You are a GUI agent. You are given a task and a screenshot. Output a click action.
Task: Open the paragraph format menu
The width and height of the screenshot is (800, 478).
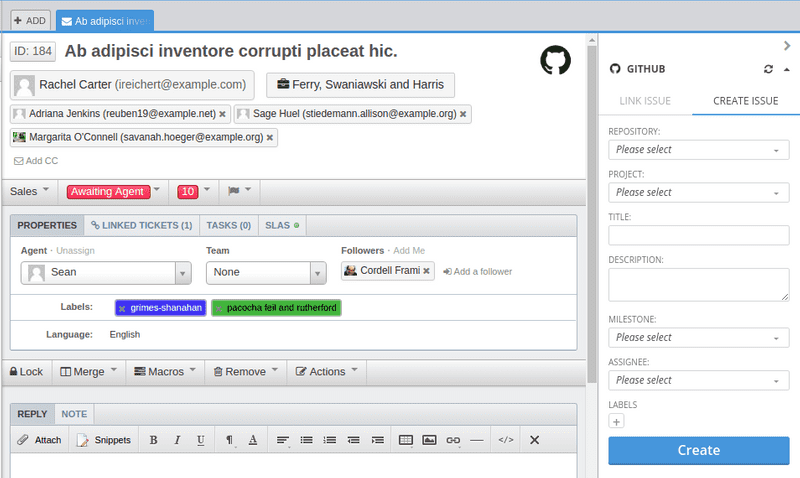coord(229,440)
